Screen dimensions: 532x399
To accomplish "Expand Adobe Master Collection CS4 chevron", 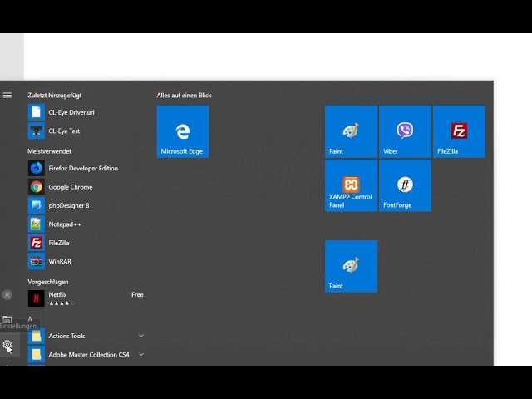I will click(141, 355).
